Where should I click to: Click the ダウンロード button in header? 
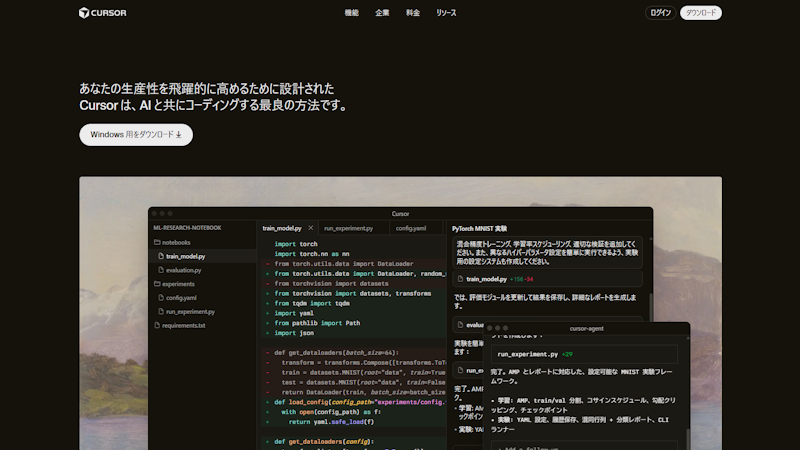[x=701, y=13]
